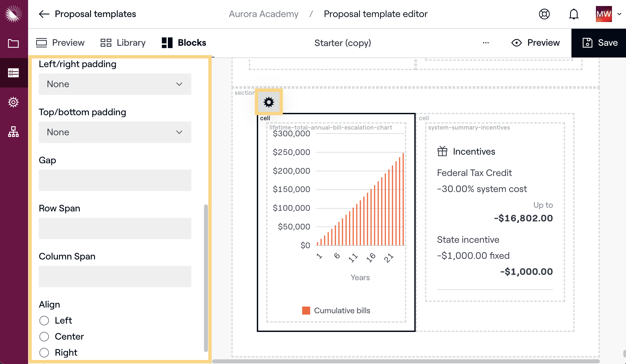
Task: Open the gear settings in sidebar
Action: [x=13, y=102]
